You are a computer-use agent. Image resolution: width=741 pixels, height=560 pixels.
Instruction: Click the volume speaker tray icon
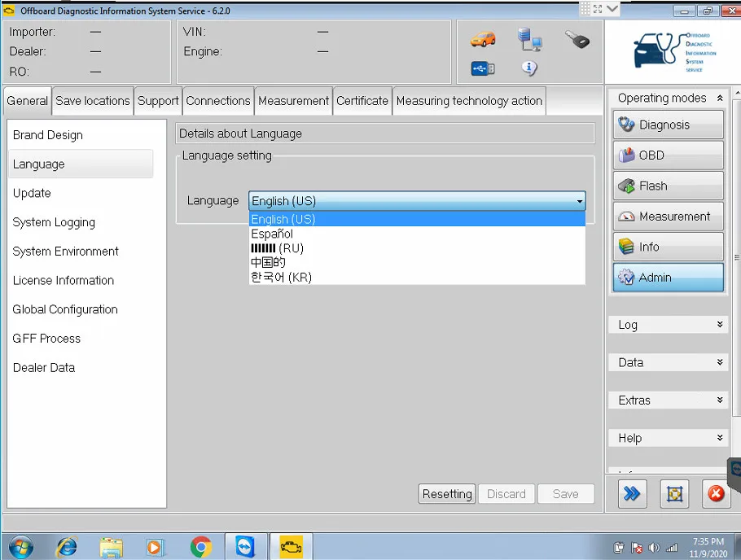click(x=654, y=548)
